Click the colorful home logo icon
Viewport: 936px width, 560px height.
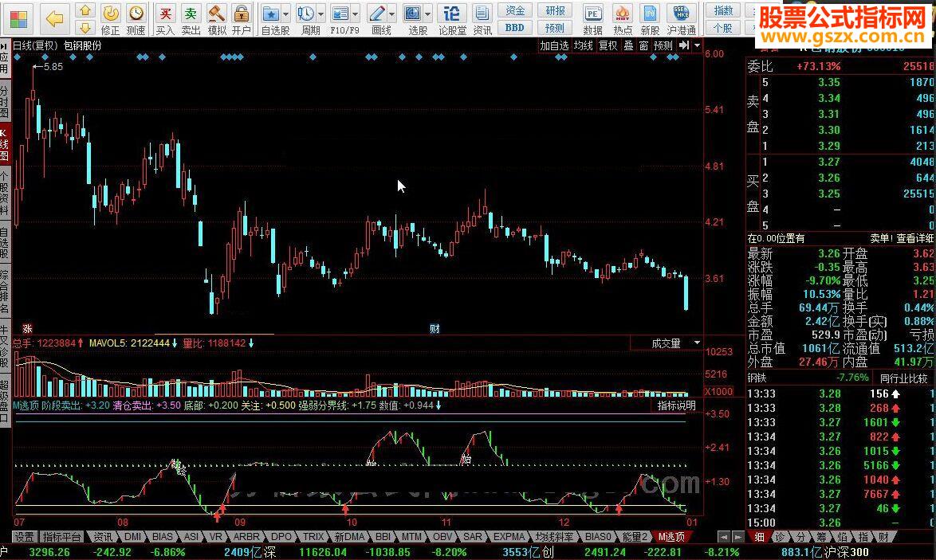click(x=18, y=19)
